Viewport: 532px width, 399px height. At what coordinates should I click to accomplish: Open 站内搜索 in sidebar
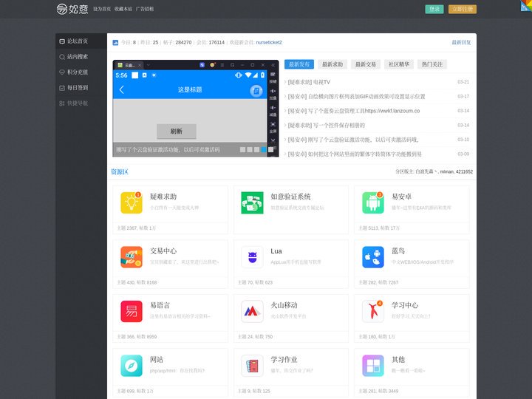coord(81,57)
